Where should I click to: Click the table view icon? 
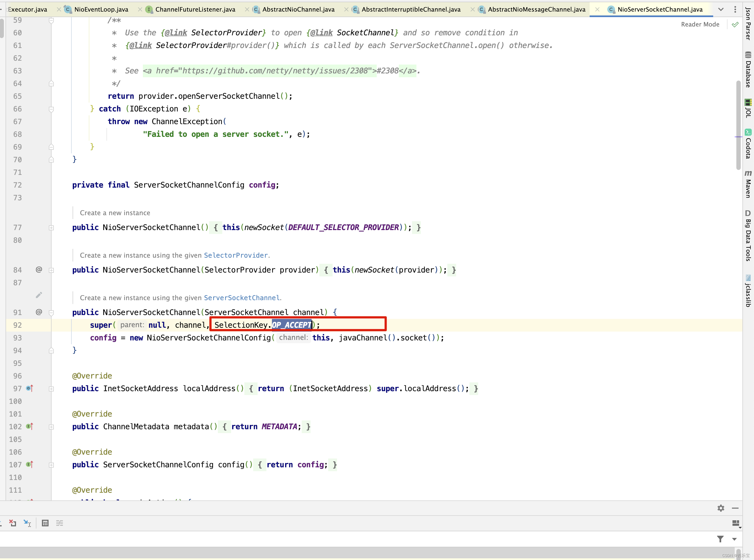coord(45,523)
